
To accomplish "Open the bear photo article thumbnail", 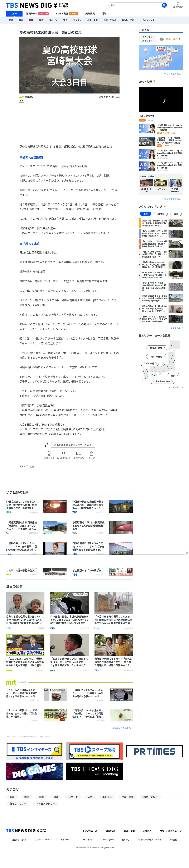I will 70,603.
